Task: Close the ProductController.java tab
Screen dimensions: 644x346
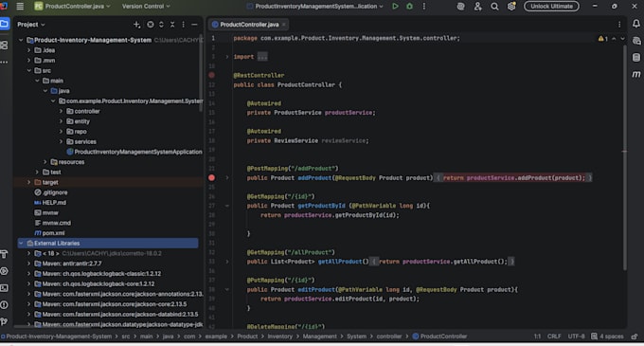Action: click(x=283, y=25)
